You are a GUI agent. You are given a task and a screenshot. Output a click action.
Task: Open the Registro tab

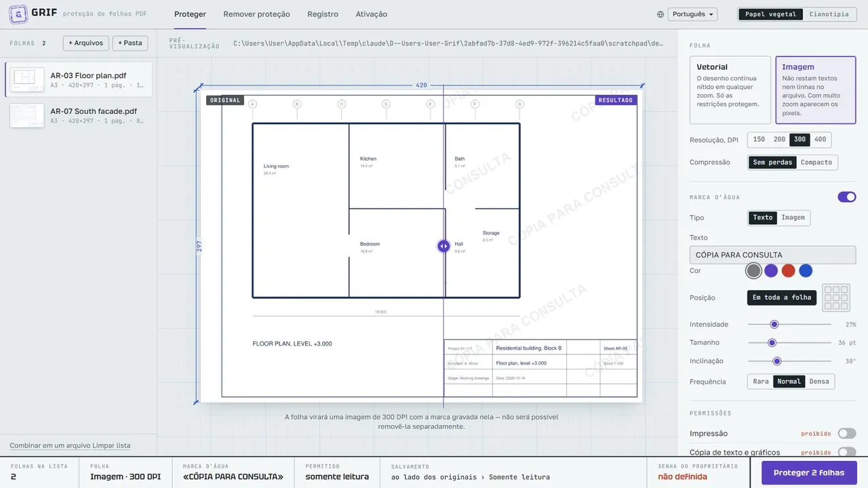[323, 14]
